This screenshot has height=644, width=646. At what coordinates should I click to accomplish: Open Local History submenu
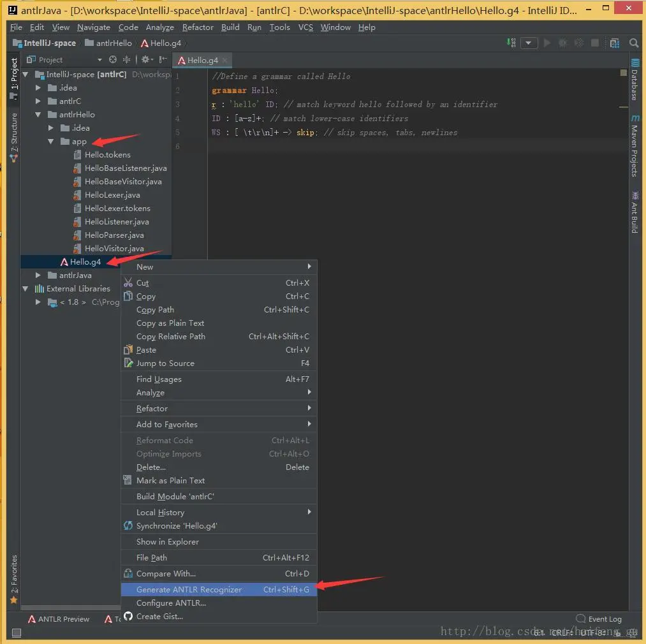point(219,513)
